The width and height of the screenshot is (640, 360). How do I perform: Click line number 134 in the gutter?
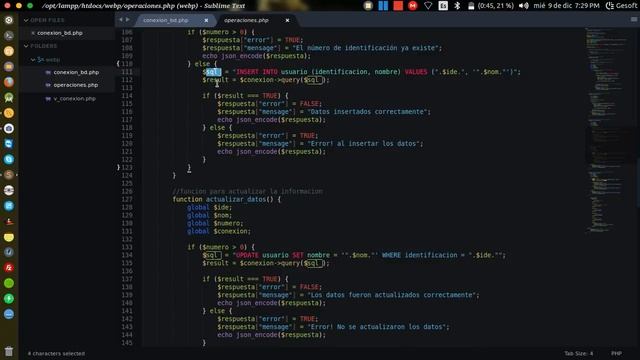pyautogui.click(x=127, y=255)
